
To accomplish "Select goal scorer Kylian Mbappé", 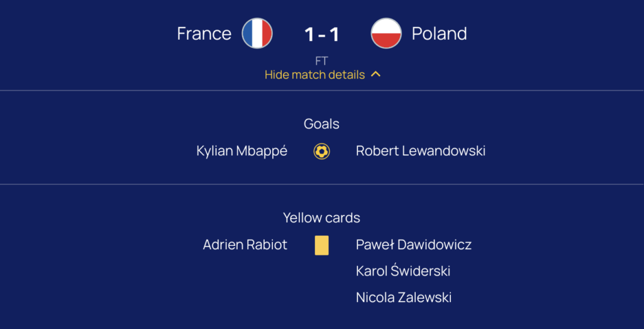I will click(x=242, y=151).
